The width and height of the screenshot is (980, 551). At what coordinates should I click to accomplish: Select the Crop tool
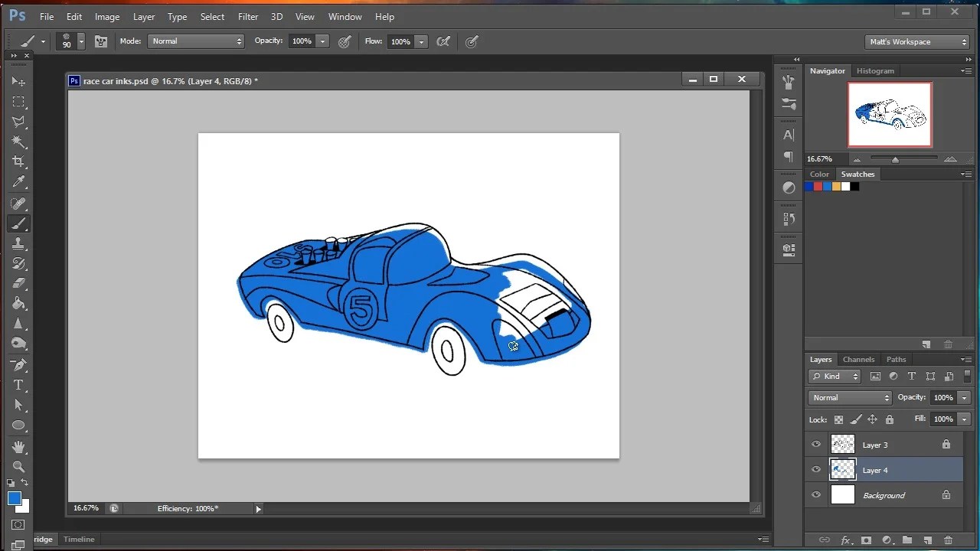18,161
